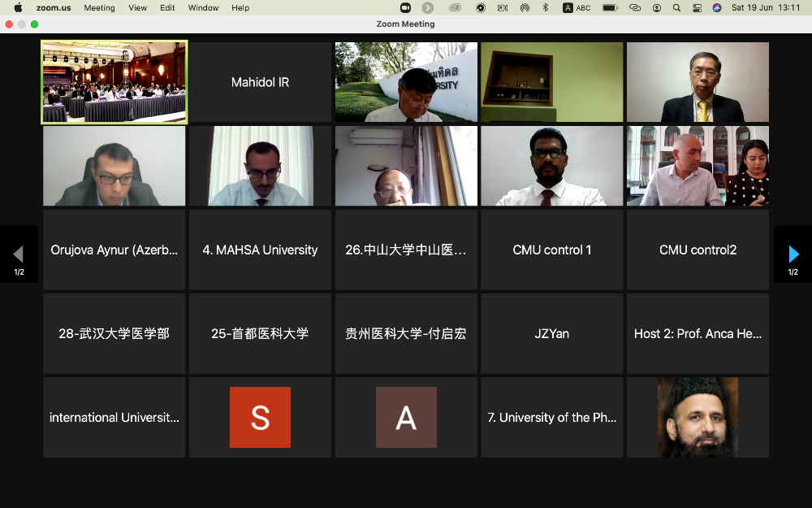
Task: Select the Mahidol IR participant tile
Action: pos(260,82)
